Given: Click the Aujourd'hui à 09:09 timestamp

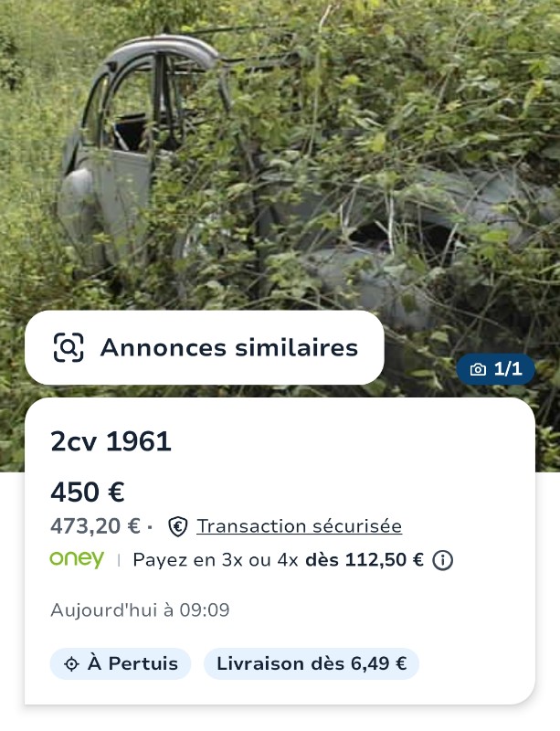Looking at the screenshot, I should tap(140, 609).
